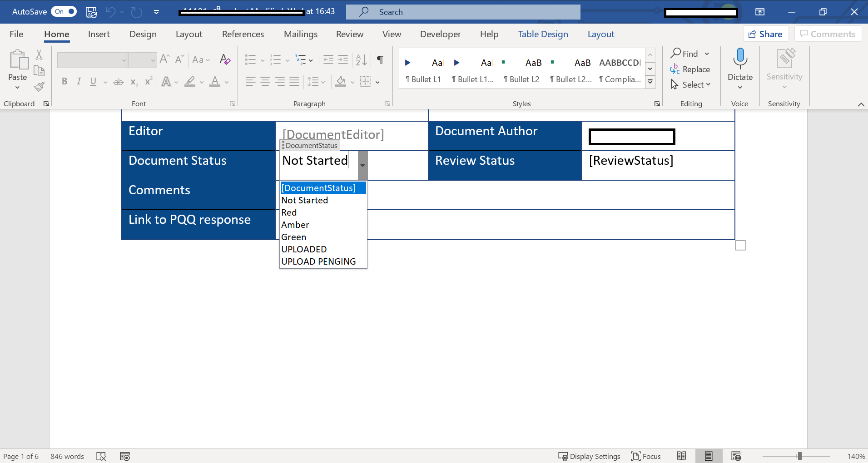Switch to the Table Design tab
Image resolution: width=868 pixels, height=463 pixels.
click(543, 34)
